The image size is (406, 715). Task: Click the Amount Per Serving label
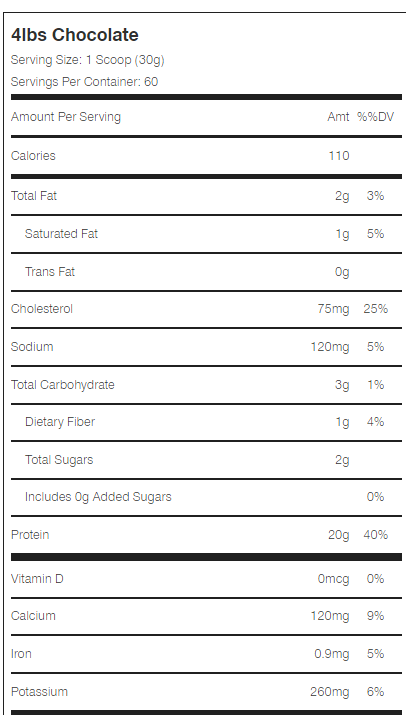[x=66, y=117]
